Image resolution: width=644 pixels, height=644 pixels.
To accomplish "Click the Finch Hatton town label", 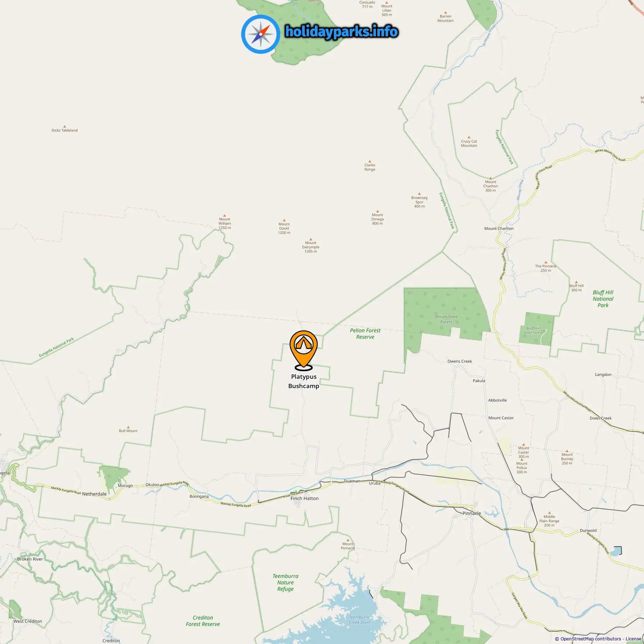I will (304, 498).
